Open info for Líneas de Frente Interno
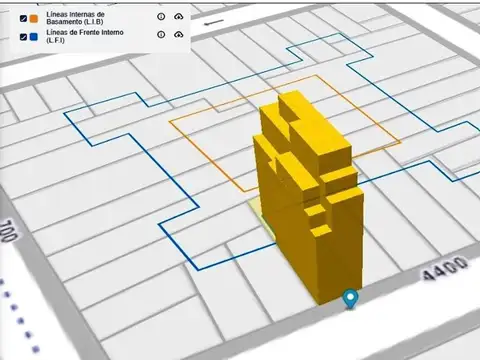 (x=161, y=34)
